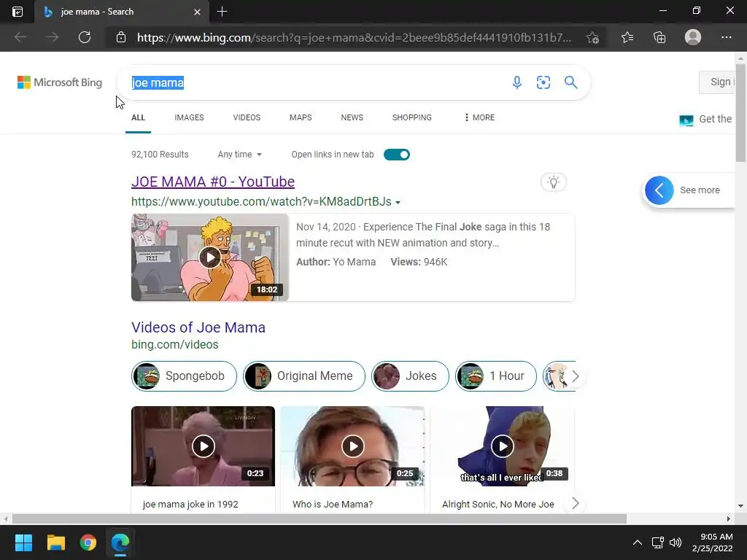Click the vertical scrollbar thumb
The height and width of the screenshot is (560, 747).
[741, 112]
